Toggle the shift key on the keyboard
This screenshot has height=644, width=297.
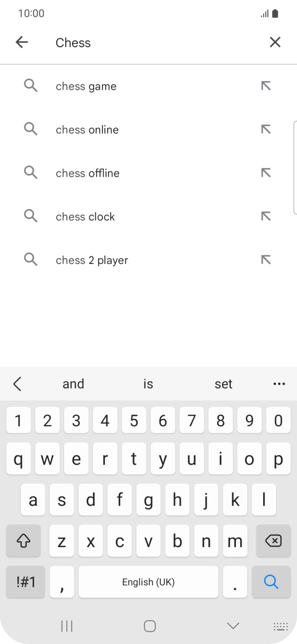coord(23,540)
